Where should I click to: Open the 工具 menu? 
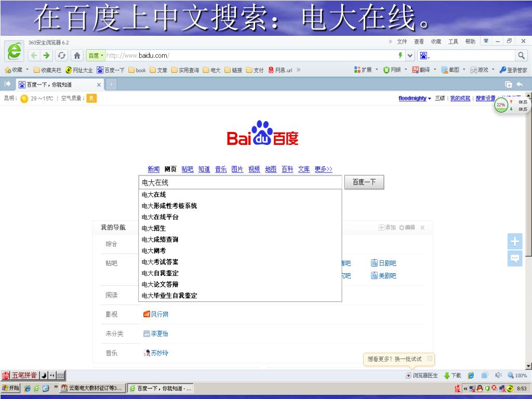click(x=453, y=42)
